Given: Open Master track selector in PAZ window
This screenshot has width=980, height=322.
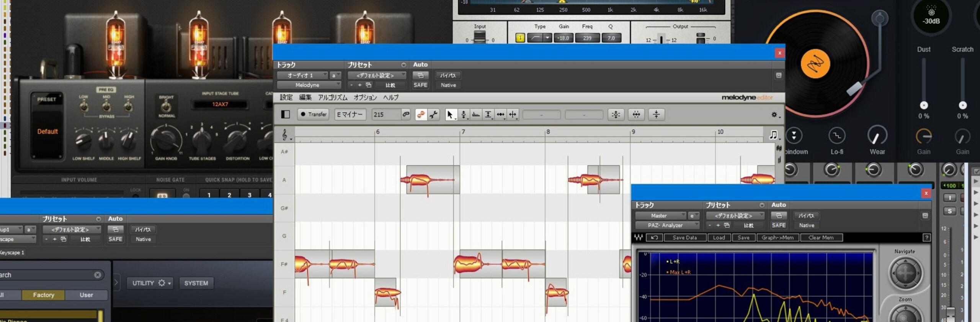Looking at the screenshot, I should coord(661,216).
